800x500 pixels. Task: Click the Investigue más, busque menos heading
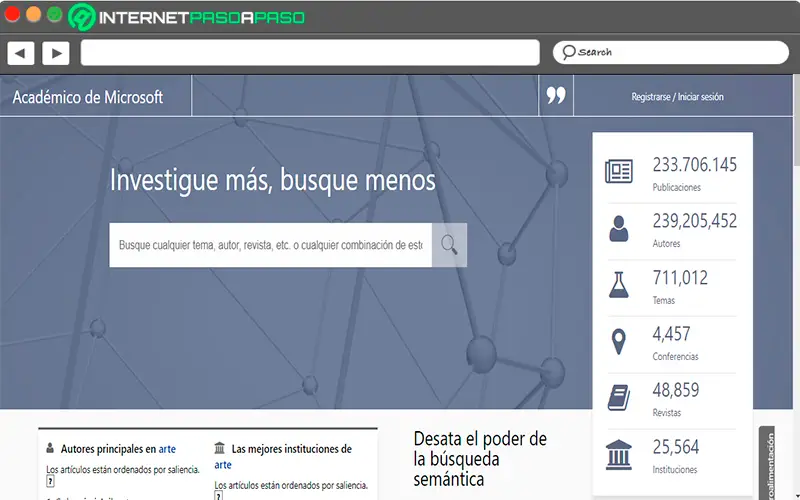pyautogui.click(x=273, y=180)
